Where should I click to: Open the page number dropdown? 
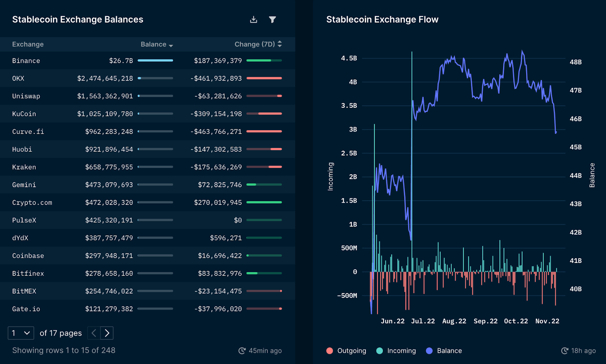click(21, 333)
